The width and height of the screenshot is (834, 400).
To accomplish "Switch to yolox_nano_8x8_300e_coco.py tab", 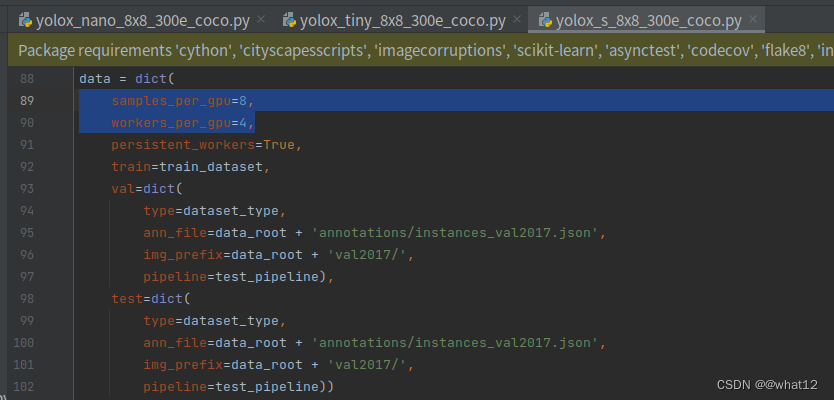I will [143, 21].
